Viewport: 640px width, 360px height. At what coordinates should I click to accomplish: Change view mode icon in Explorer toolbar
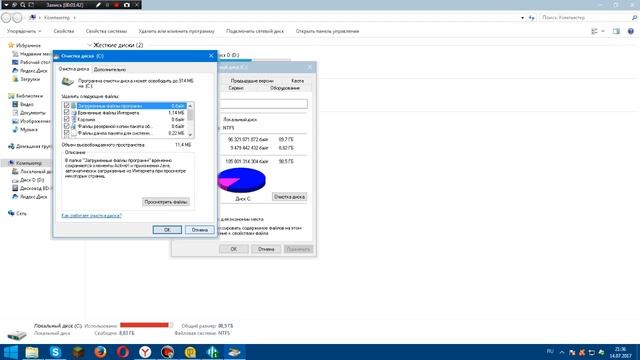[595, 31]
